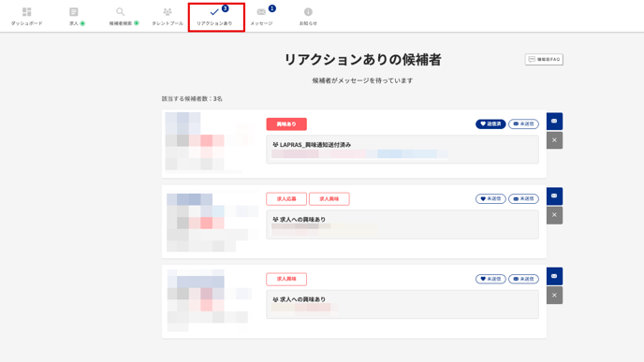
Task: Click the 候補者がメッセージを待っています subtitle
Action: (362, 80)
